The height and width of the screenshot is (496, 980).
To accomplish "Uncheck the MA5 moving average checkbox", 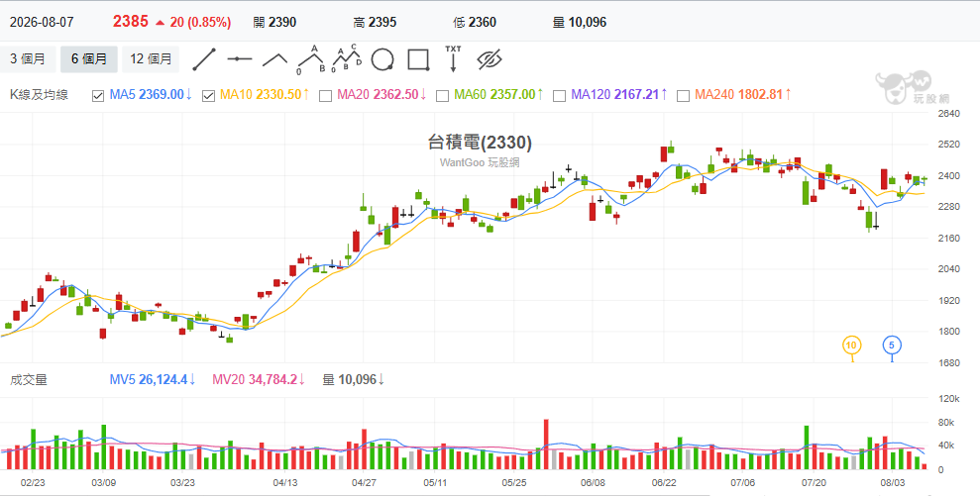I will pos(98,96).
